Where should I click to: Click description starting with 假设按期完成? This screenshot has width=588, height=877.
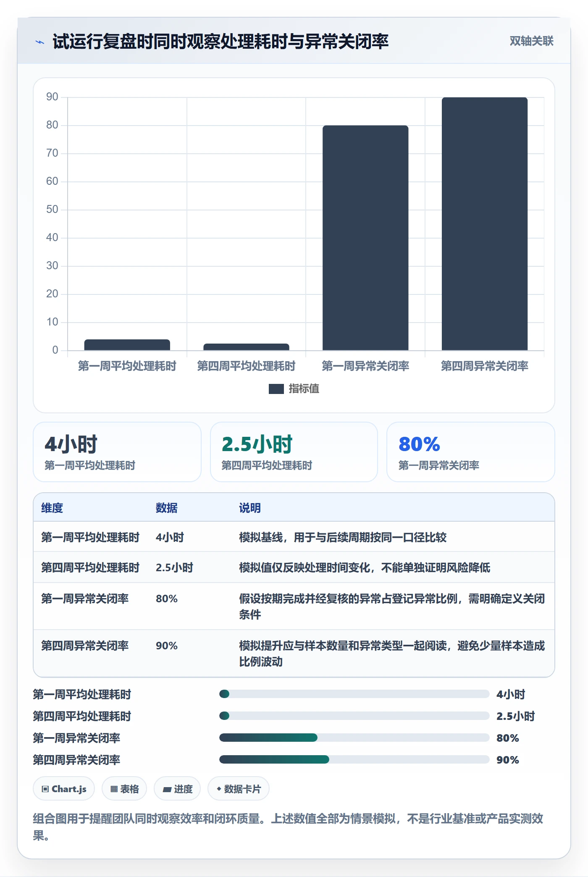pos(392,607)
